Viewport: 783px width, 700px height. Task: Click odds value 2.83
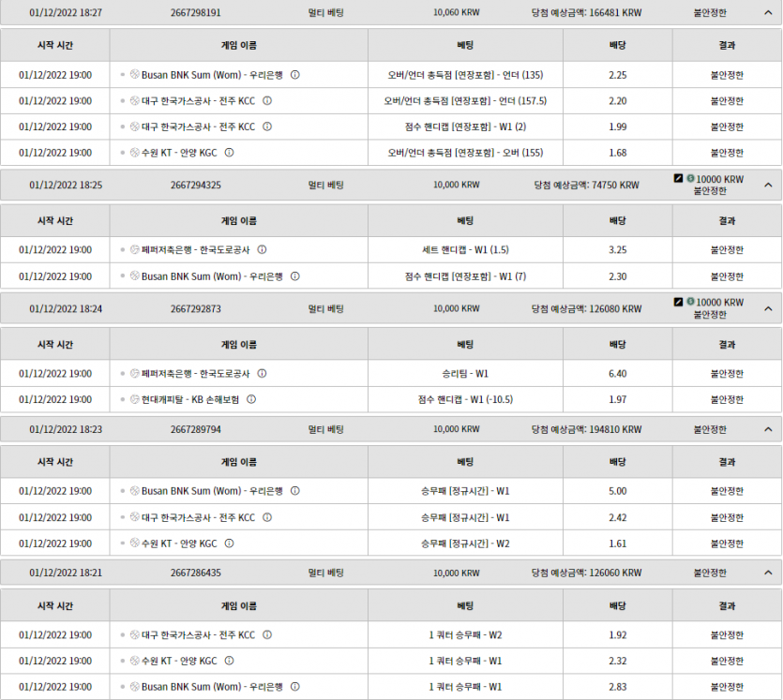tap(618, 687)
